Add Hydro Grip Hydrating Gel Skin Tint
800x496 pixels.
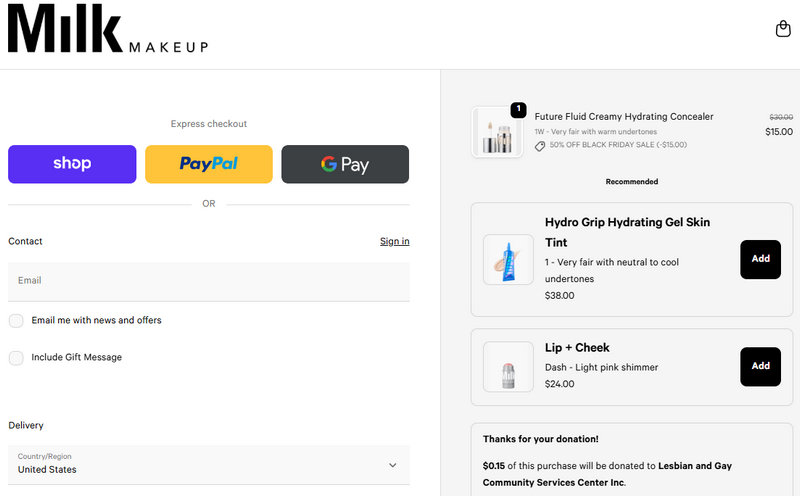click(x=760, y=259)
